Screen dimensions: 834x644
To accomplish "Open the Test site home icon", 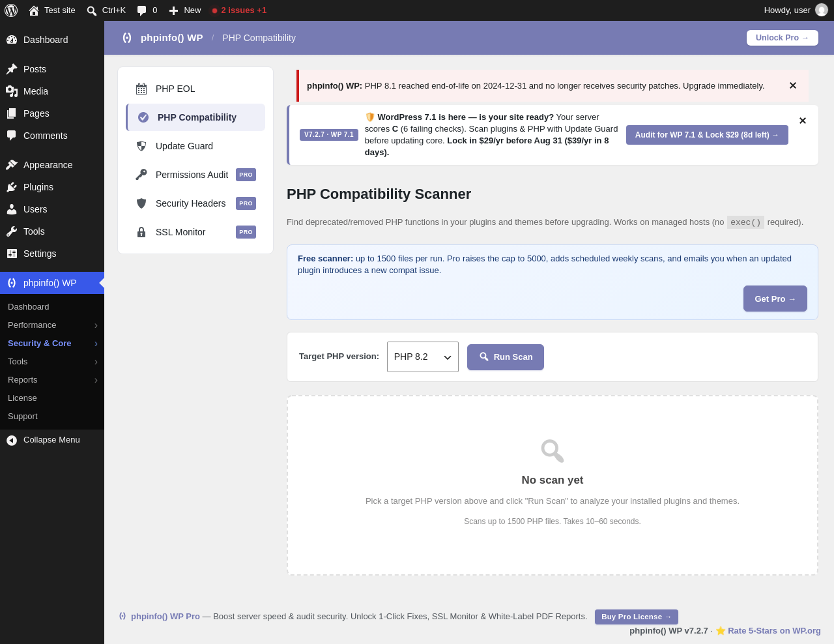I will [x=34, y=10].
